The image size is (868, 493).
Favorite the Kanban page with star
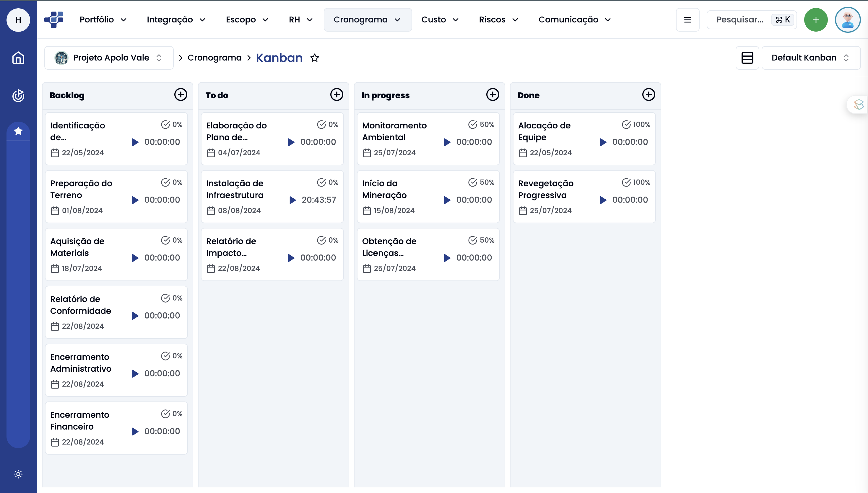[x=314, y=58]
